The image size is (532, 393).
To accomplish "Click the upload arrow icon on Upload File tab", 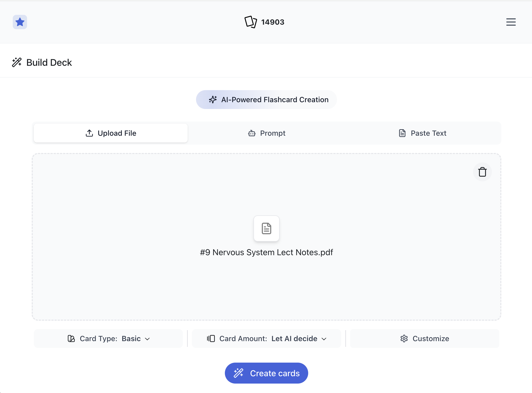I will (x=89, y=133).
